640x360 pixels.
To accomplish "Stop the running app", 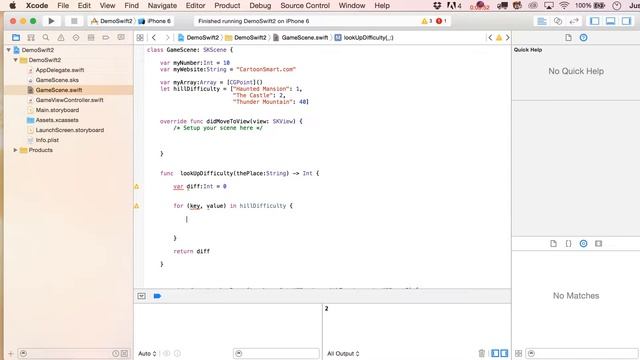I will click(74, 21).
